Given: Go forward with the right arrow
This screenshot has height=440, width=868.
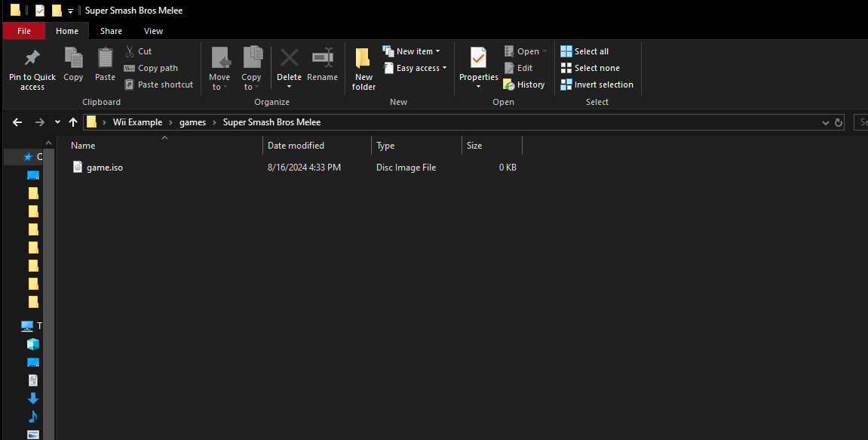Looking at the screenshot, I should pos(39,122).
